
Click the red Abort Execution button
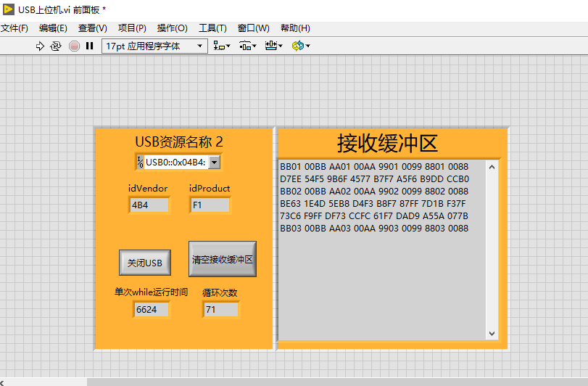point(74,46)
